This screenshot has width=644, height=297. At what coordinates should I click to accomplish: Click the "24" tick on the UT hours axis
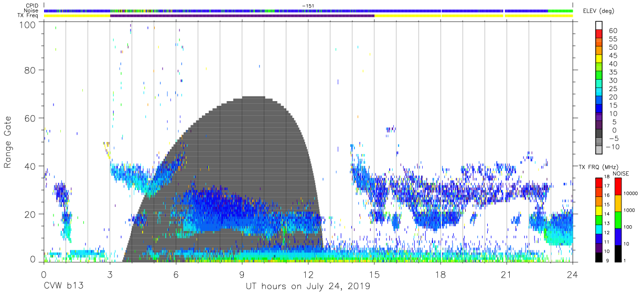pos(573,274)
